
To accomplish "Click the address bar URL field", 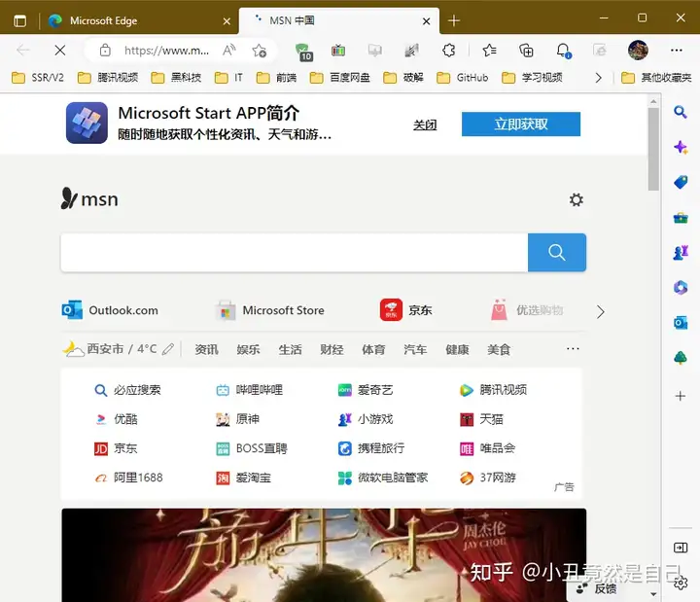I will (x=166, y=51).
